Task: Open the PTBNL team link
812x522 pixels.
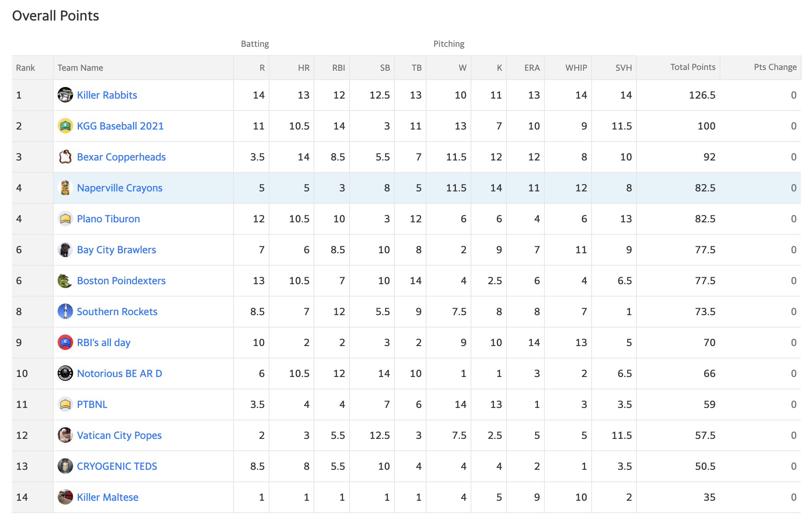Action: click(x=92, y=404)
